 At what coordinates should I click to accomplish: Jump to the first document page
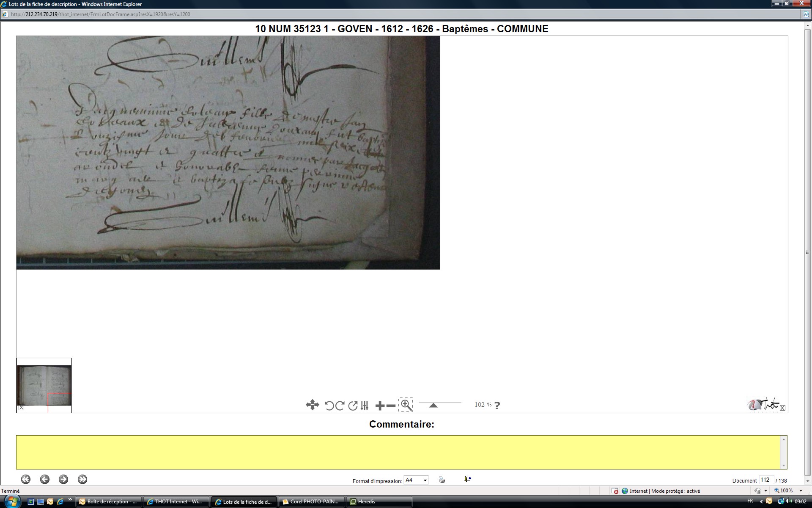point(26,479)
